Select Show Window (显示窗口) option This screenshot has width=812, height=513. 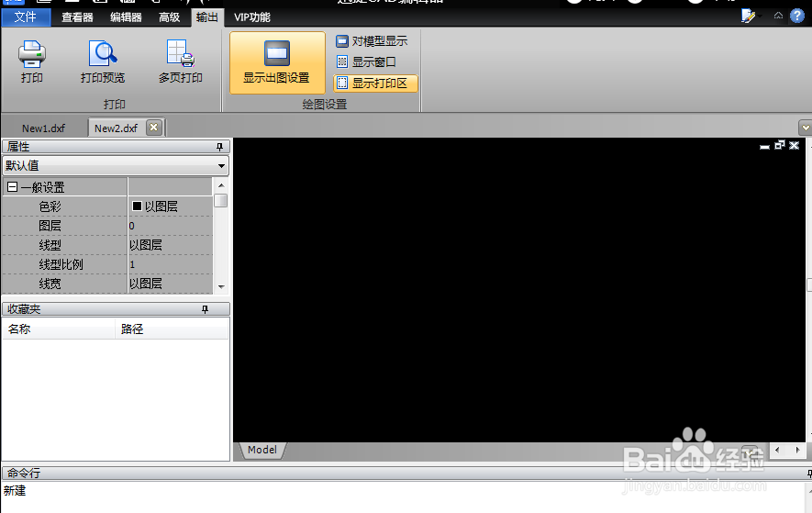pyautogui.click(x=366, y=61)
